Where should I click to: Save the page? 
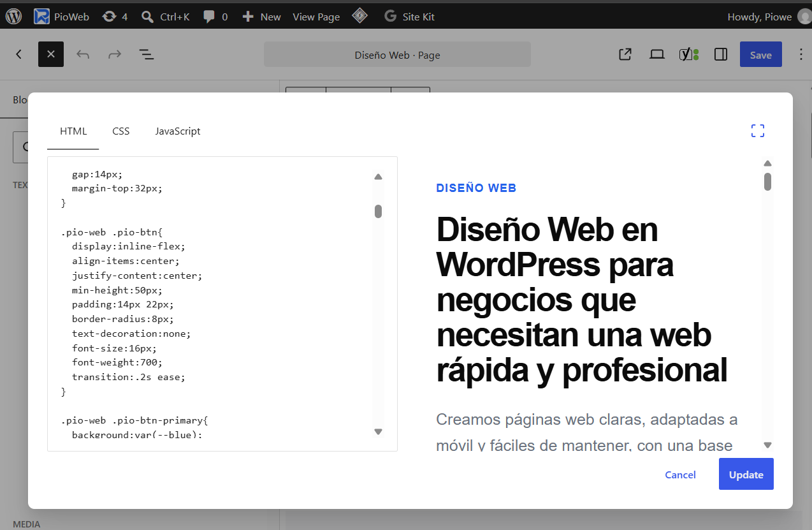click(x=760, y=55)
